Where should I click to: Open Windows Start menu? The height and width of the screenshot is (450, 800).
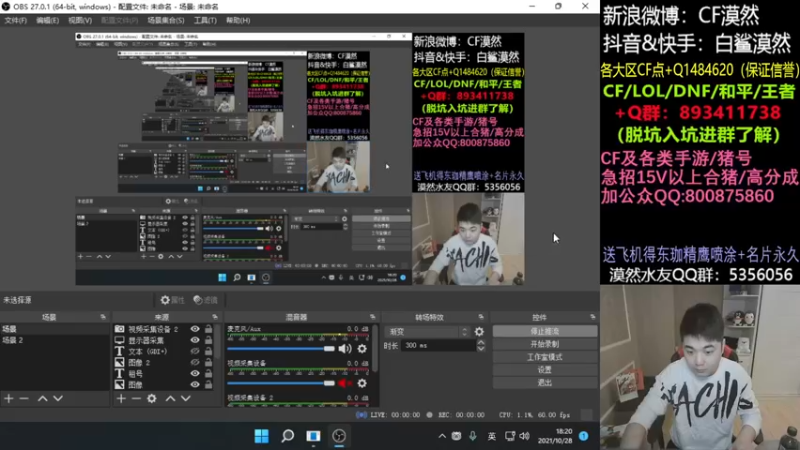tap(262, 436)
